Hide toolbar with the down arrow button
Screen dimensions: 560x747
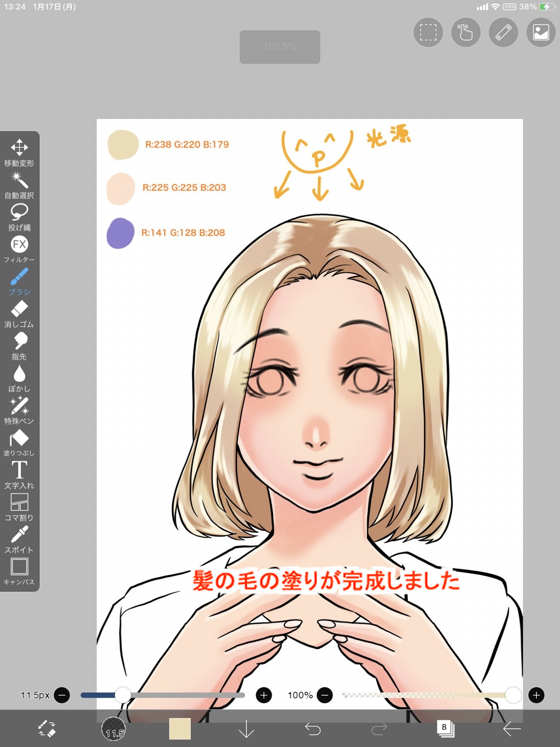tap(246, 729)
